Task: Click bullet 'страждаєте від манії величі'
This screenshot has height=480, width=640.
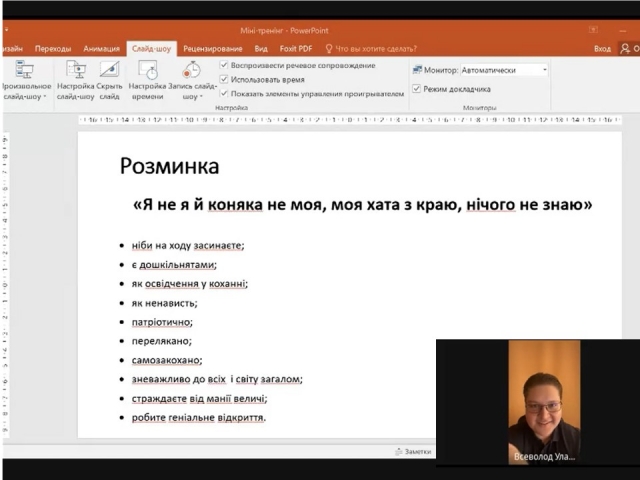Action: click(x=199, y=399)
